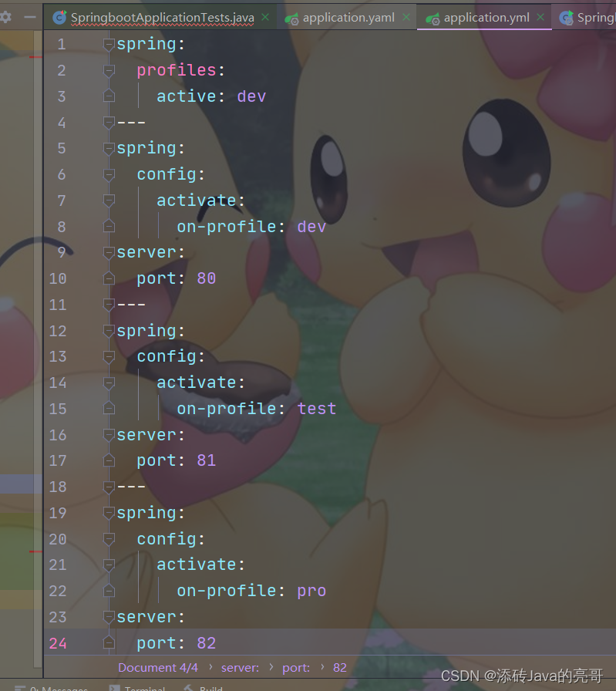Click line number 24 in the gutter
The image size is (616, 691).
(58, 643)
